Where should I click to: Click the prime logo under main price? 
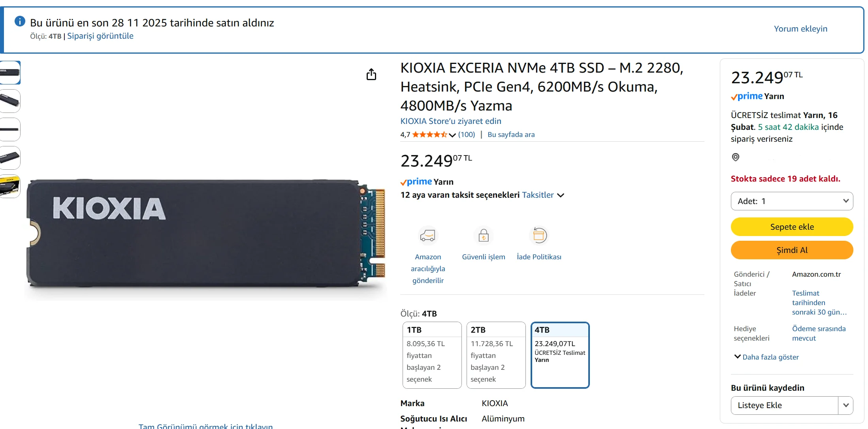tap(416, 182)
